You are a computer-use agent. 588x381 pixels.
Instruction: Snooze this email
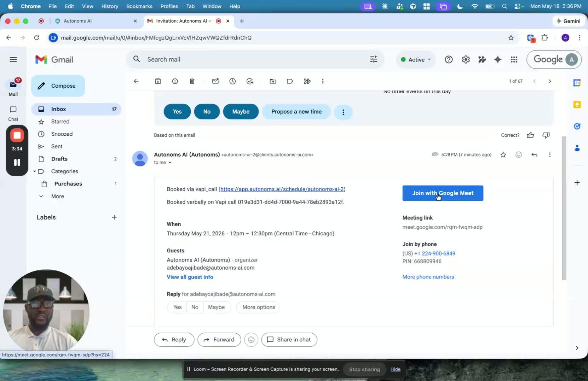pos(232,81)
